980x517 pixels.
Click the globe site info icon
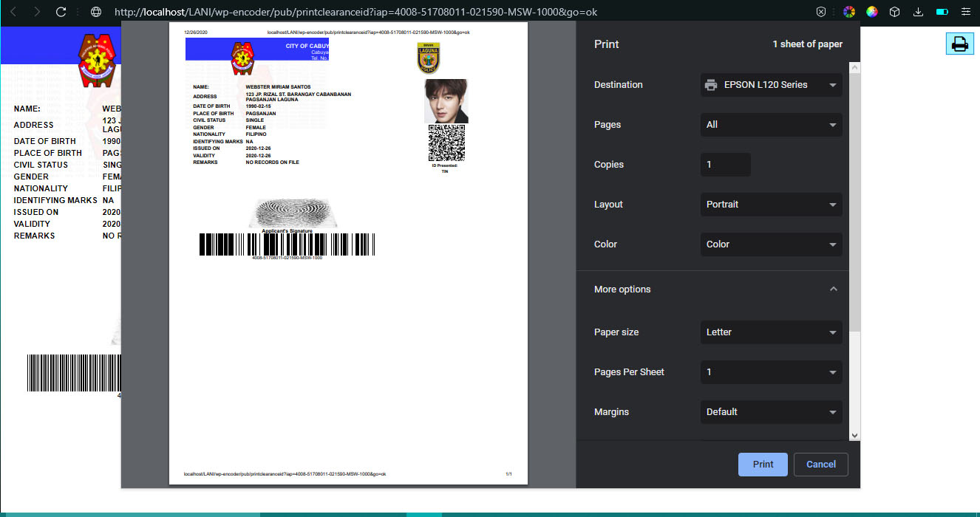tap(95, 12)
